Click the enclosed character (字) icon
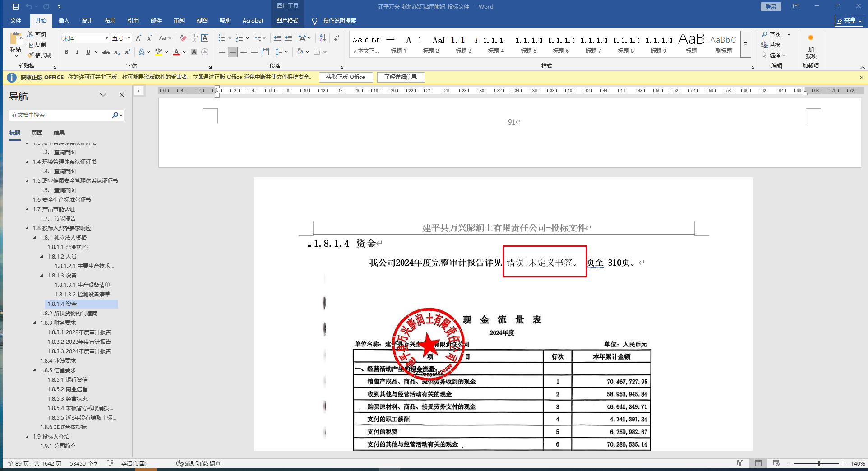Screen dimensions: 868x471 click(205, 52)
